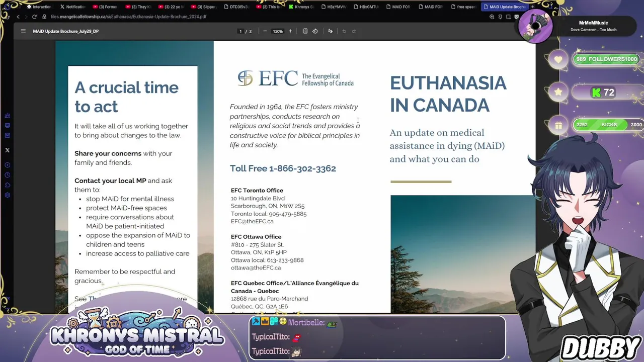
Task: Click 'stop MAiD for mental illness' bullet
Action: (130, 199)
